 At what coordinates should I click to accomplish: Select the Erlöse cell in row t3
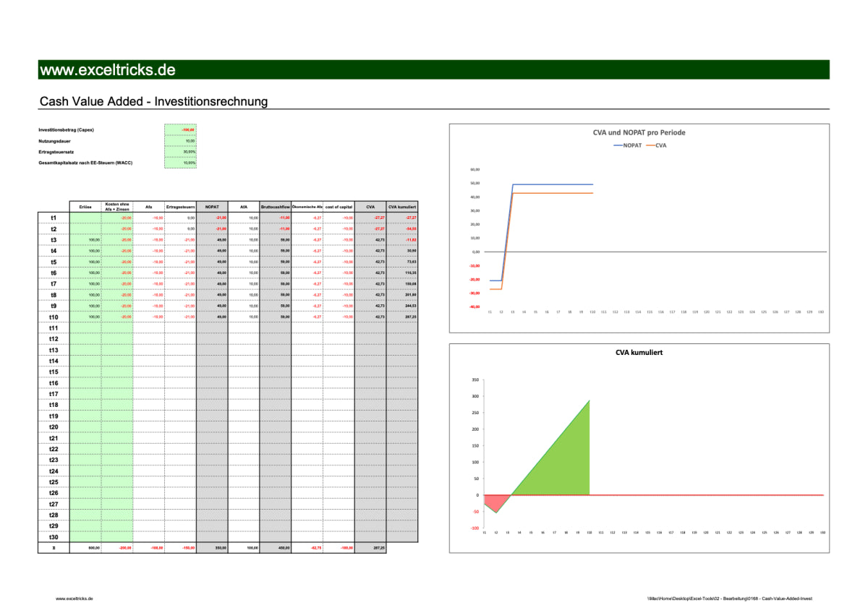pyautogui.click(x=85, y=240)
